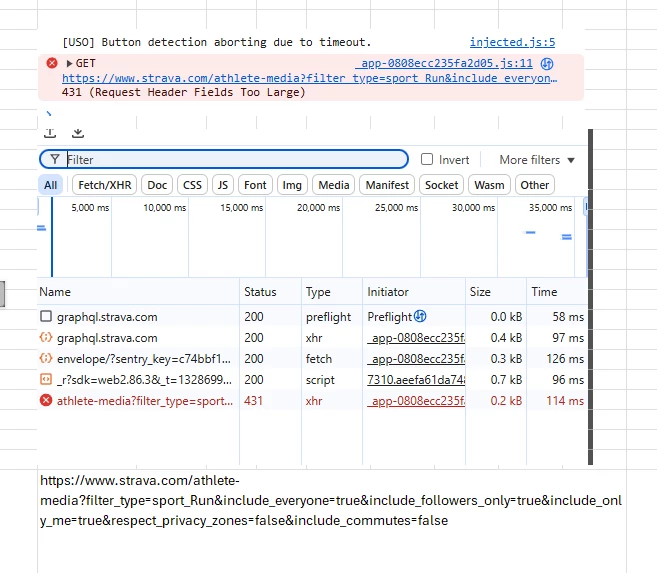Sort by the Time column header
The image size is (657, 573).
(x=557, y=292)
